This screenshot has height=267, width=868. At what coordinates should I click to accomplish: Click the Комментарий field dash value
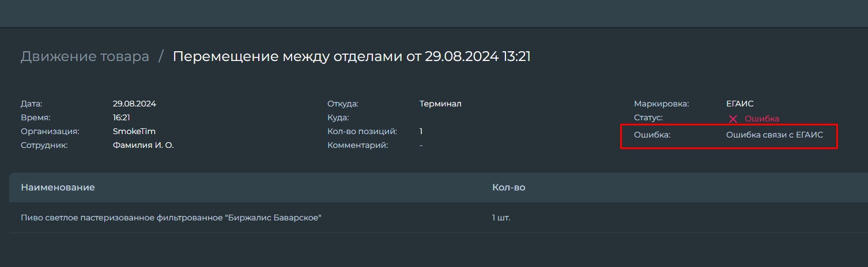[x=421, y=145]
